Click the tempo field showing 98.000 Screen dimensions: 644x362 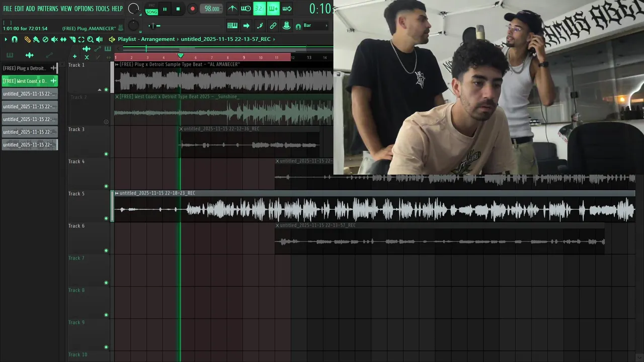point(211,9)
